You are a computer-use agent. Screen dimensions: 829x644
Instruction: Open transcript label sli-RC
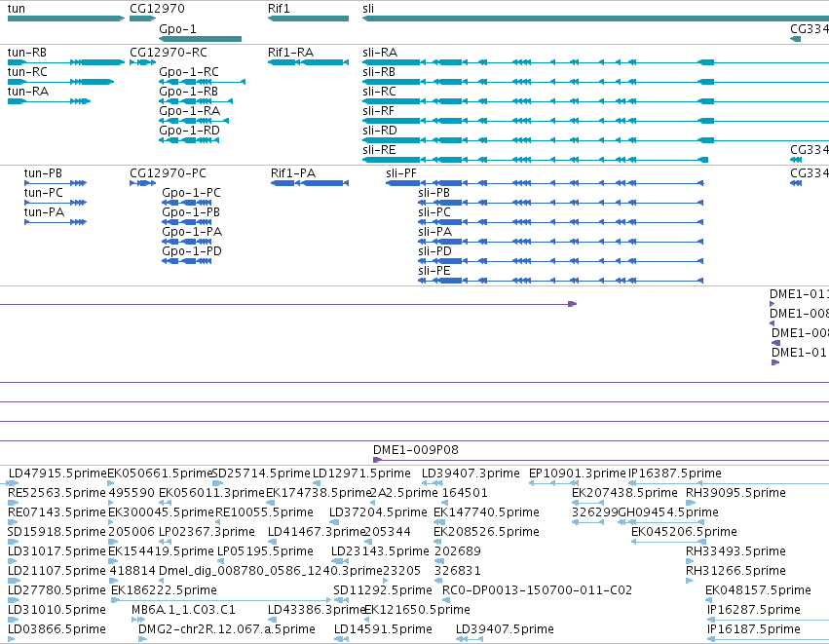[380, 92]
